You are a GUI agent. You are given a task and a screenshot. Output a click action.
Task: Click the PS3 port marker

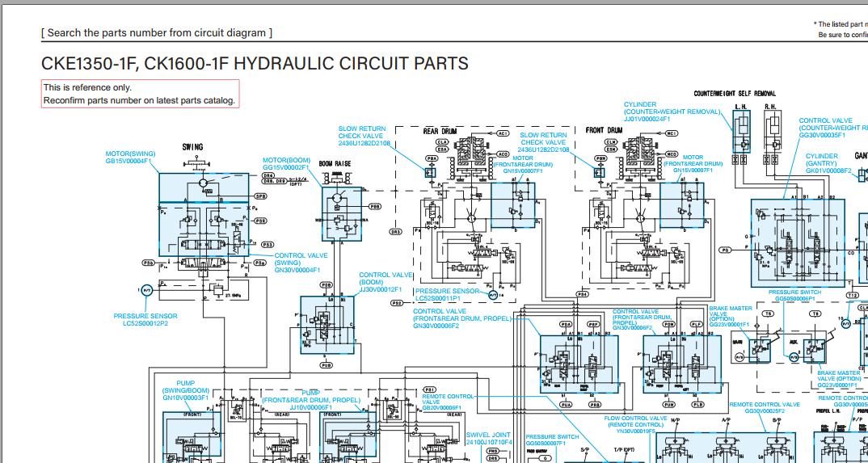(268, 245)
